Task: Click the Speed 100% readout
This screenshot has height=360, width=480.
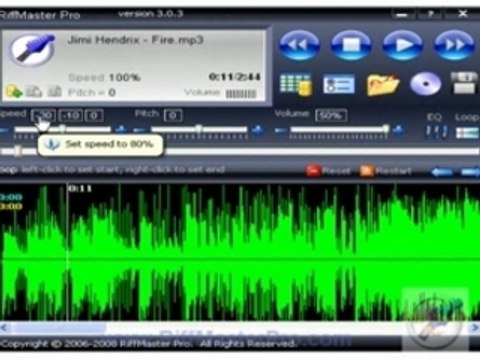Action: coord(104,78)
